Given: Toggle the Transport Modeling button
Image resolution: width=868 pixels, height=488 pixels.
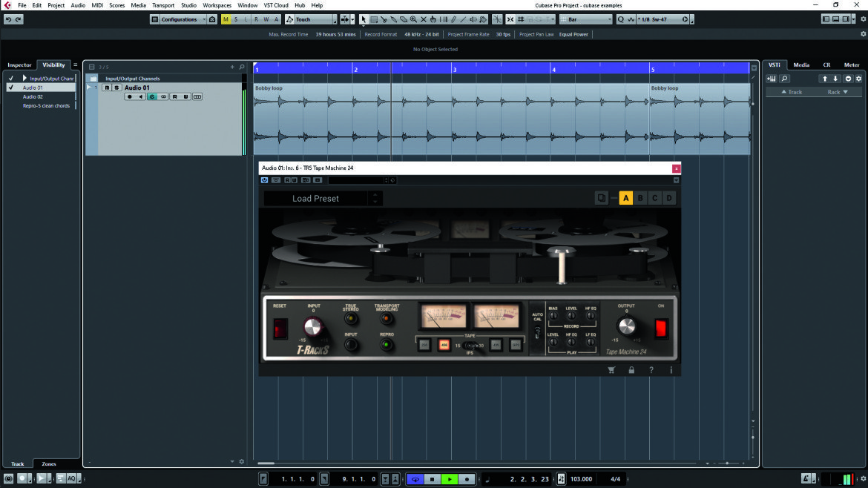Looking at the screenshot, I should click(387, 319).
